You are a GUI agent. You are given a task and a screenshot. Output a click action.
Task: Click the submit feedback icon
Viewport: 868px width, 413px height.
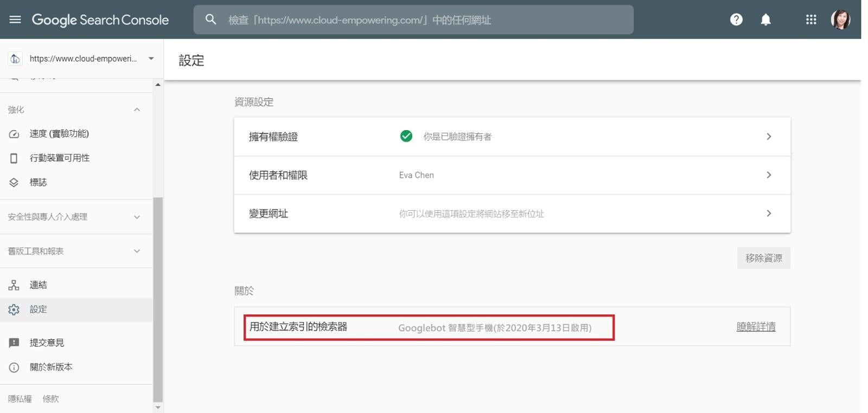pos(14,343)
